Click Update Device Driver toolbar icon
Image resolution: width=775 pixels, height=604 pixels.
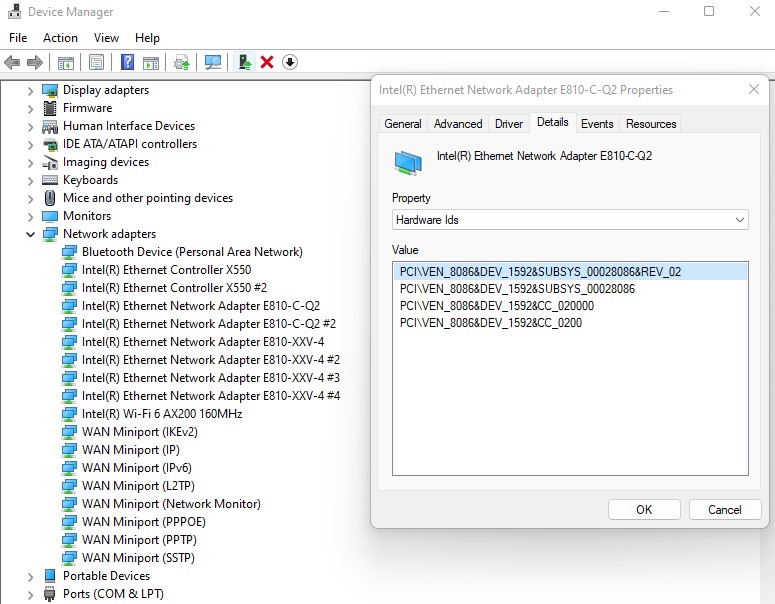pos(181,63)
